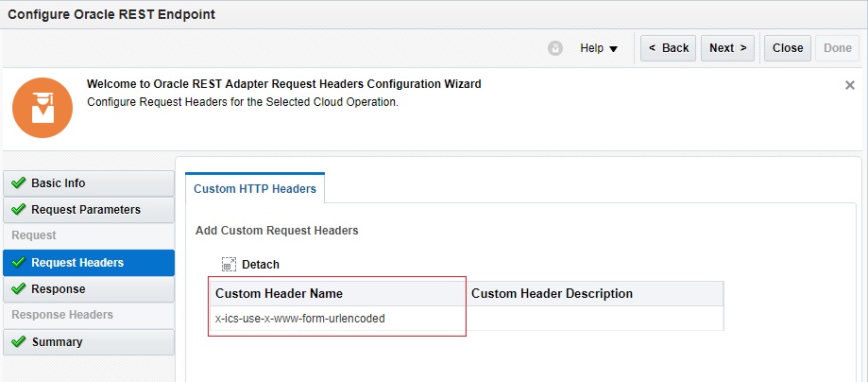Click the disabled Done button
This screenshot has height=382, width=868.
[x=837, y=48]
